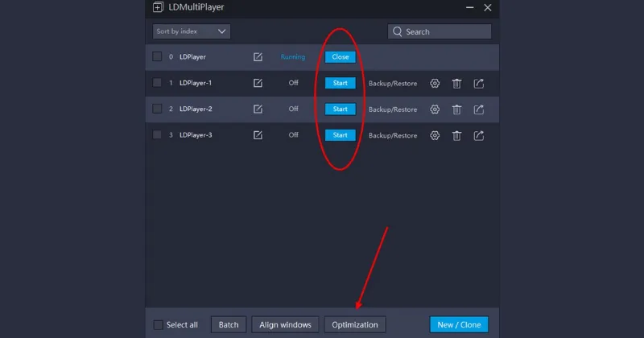Tick the LDPlayer-3 checkbox
Image resolution: width=644 pixels, height=338 pixels.
pos(157,135)
